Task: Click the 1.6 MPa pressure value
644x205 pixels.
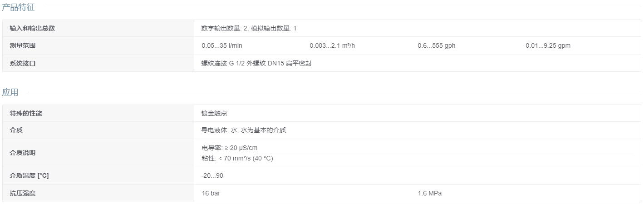Action: point(429,193)
